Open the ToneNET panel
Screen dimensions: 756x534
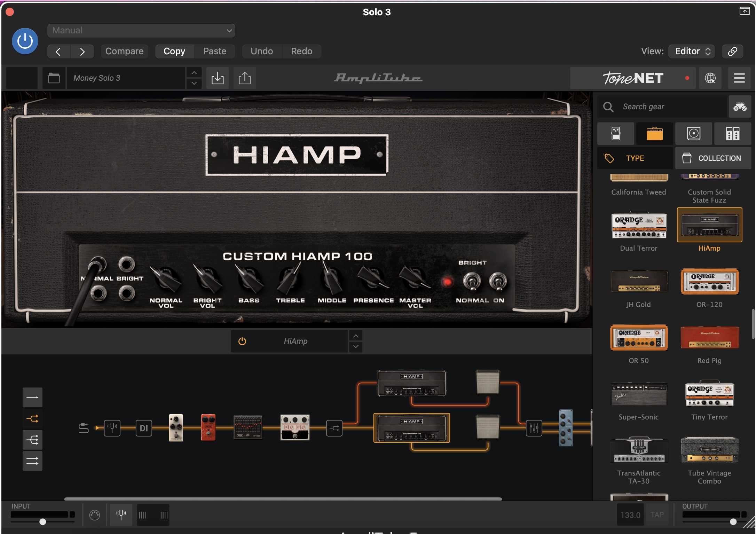pyautogui.click(x=632, y=78)
